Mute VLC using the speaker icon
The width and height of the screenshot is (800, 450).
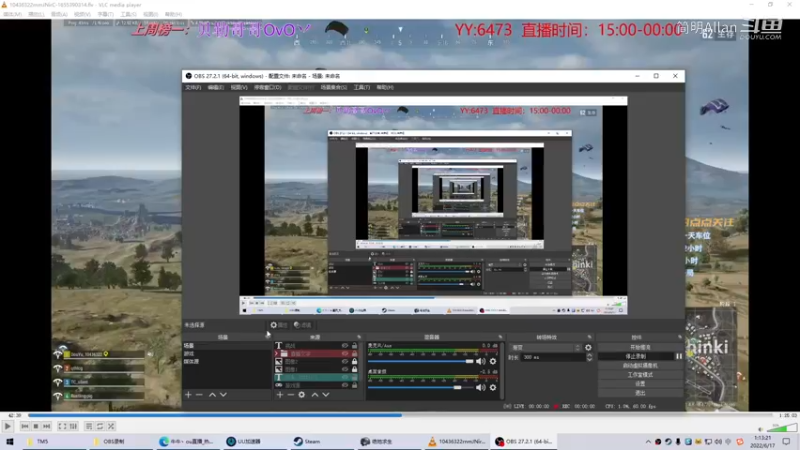click(761, 429)
